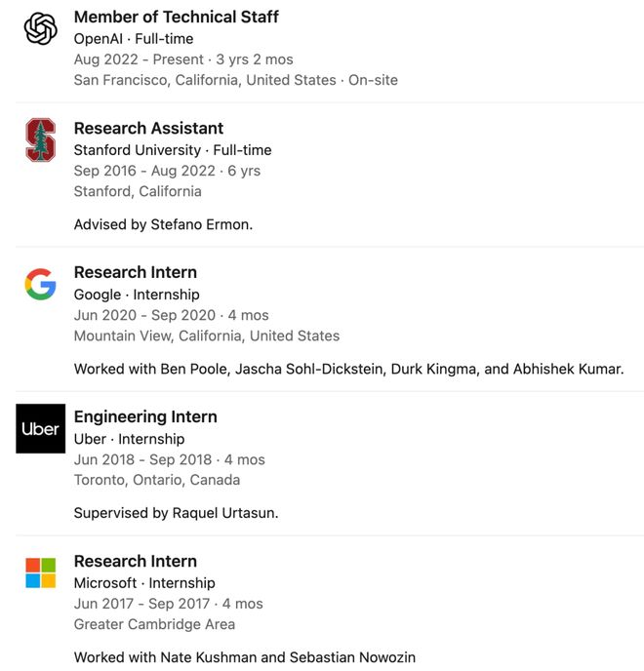644x671 pixels.
Task: Click Microsoft · Internship company text
Action: pyautogui.click(x=144, y=583)
